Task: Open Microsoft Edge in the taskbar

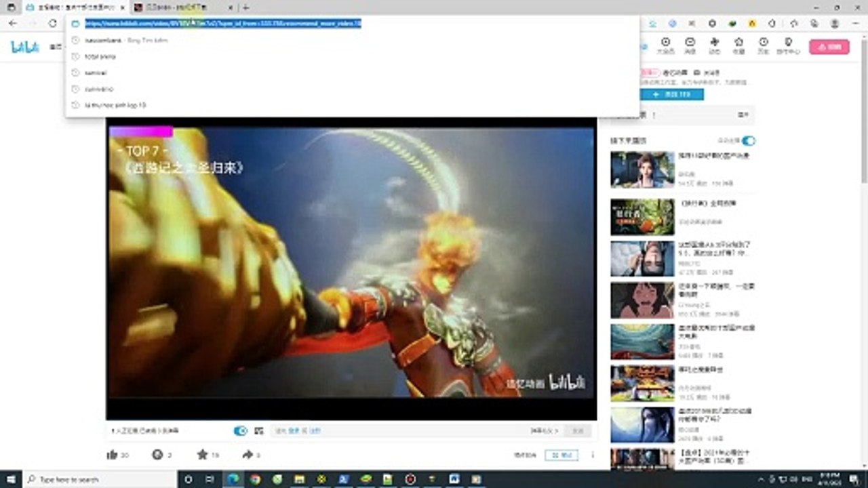Action: [x=233, y=479]
